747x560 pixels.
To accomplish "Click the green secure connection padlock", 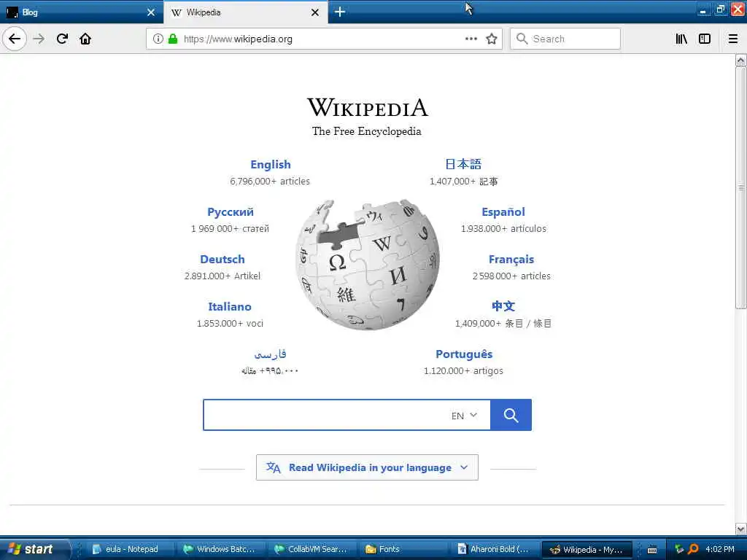I will (x=173, y=39).
